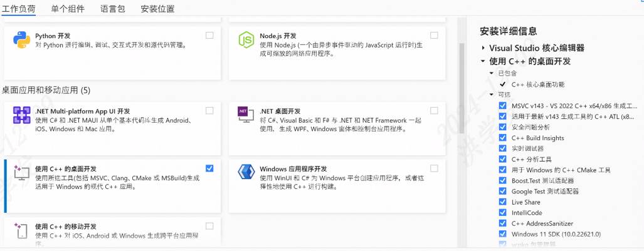Viewport: 644px width, 251px height.
Task: Enable the Python 开发 workload checkbox
Action: [209, 35]
